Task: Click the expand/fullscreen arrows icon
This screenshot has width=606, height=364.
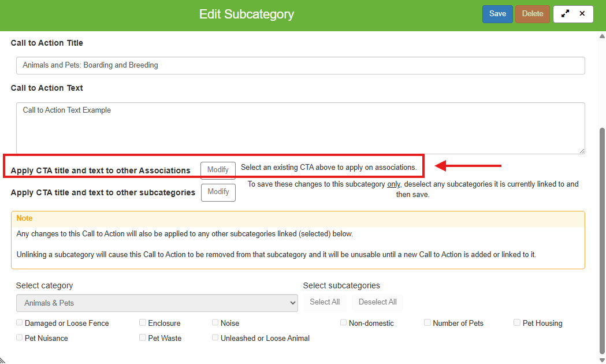Action: [565, 14]
